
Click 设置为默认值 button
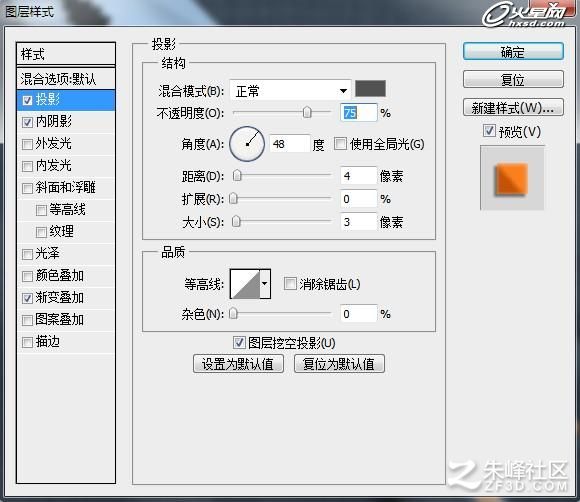(x=238, y=364)
